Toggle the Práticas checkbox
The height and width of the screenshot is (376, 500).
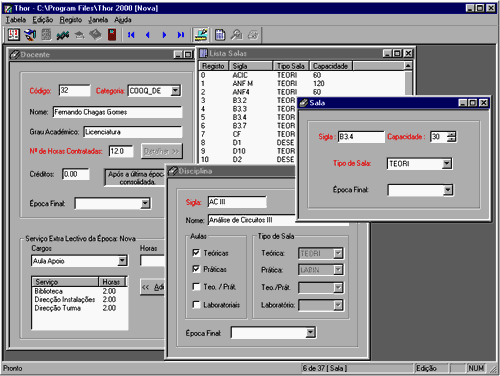click(196, 269)
